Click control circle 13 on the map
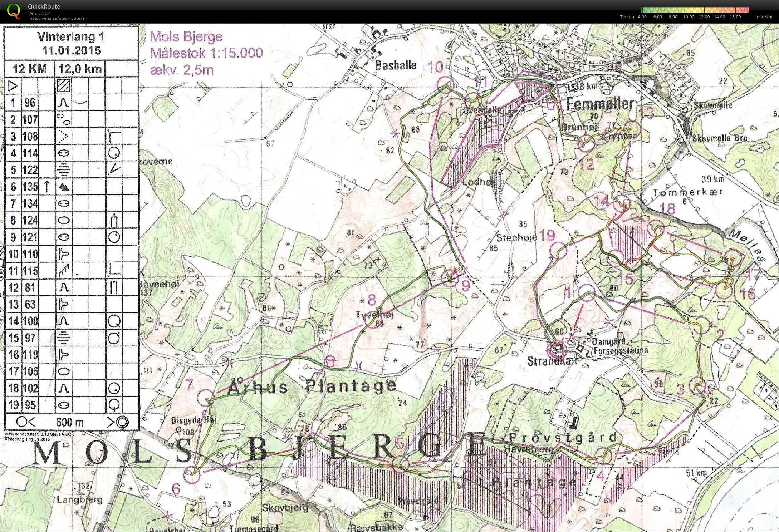Screen dimensions: 779x532 [x=632, y=129]
